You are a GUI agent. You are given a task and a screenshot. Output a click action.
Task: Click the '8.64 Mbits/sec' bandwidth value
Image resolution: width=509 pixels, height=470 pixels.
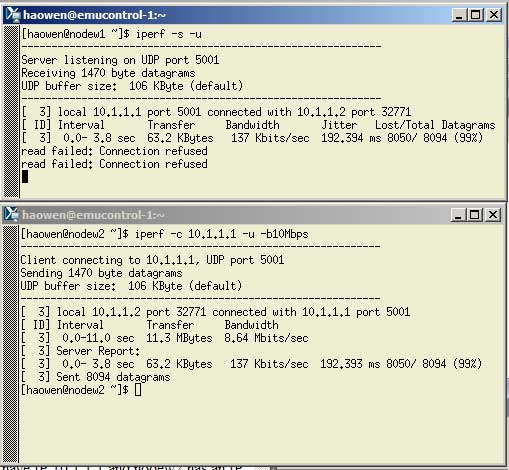(266, 338)
